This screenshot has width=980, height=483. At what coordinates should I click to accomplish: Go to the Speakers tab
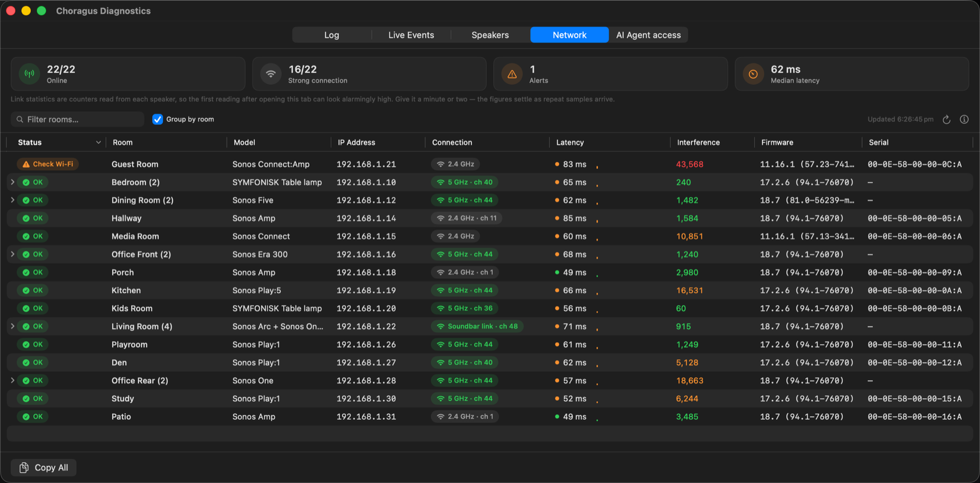pyautogui.click(x=490, y=35)
